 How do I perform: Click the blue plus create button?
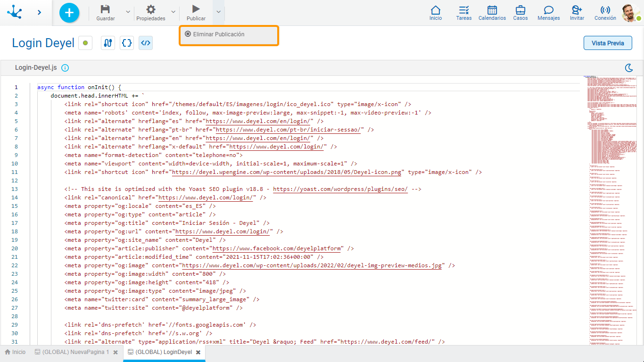[x=69, y=13]
